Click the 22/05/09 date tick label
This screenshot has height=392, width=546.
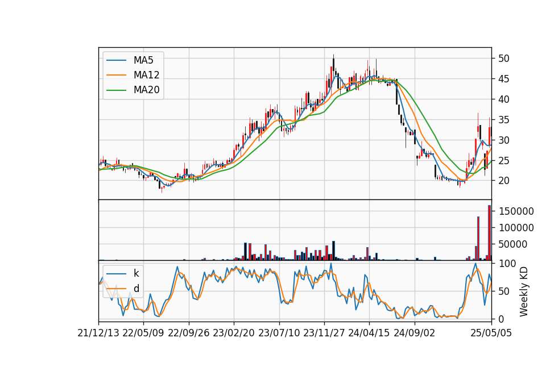(143, 333)
